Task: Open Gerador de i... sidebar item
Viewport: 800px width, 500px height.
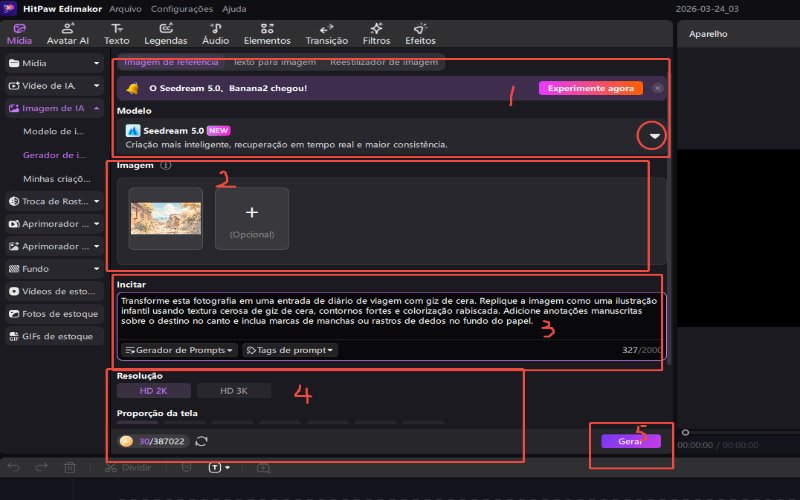Action: click(55, 155)
